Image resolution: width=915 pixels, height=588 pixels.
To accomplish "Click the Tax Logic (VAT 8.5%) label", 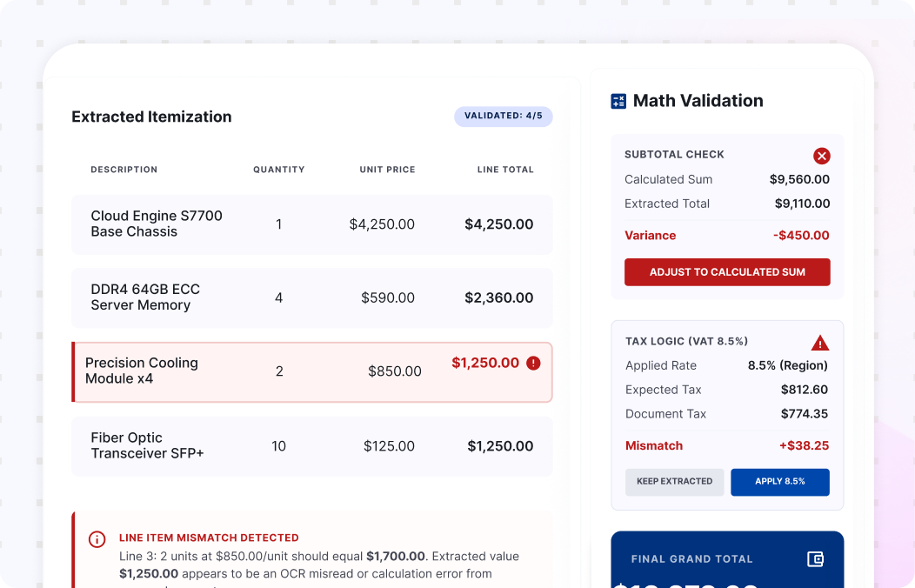I will [687, 341].
